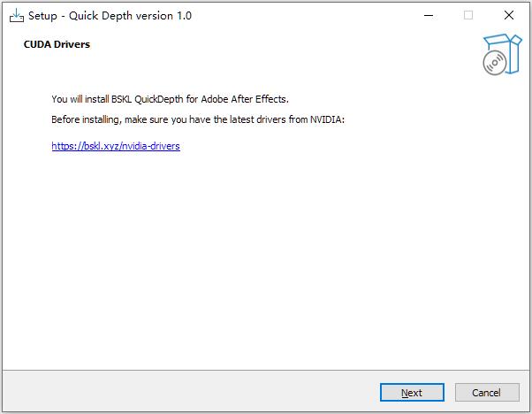This screenshot has height=414, width=532.
Task: Click the Setup download icon in title bar
Action: [16, 16]
